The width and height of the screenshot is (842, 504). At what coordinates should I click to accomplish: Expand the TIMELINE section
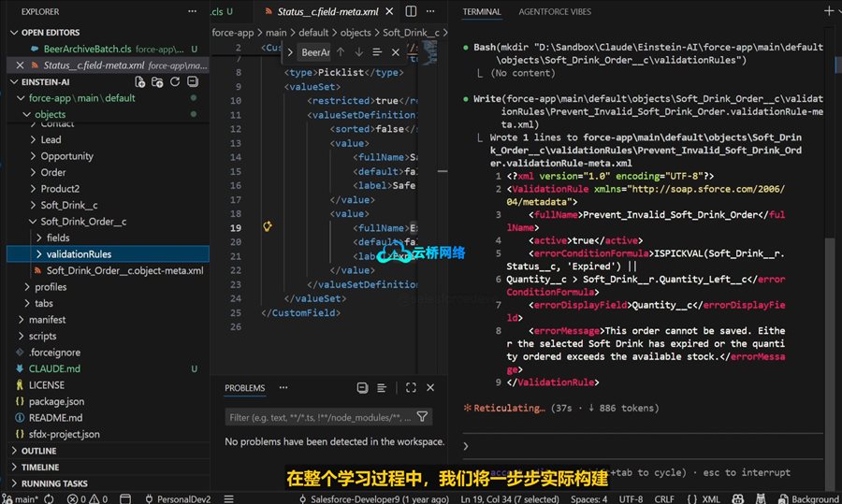[x=39, y=468]
